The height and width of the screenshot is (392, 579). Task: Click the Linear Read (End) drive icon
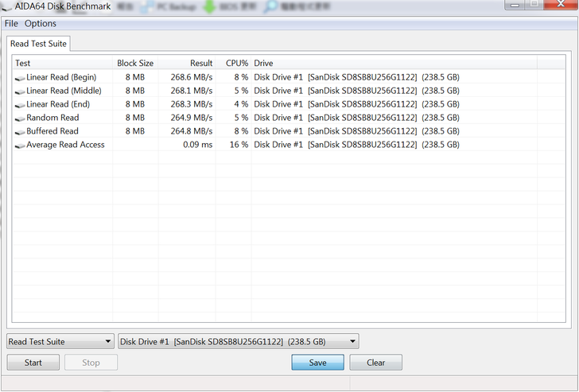pos(20,105)
